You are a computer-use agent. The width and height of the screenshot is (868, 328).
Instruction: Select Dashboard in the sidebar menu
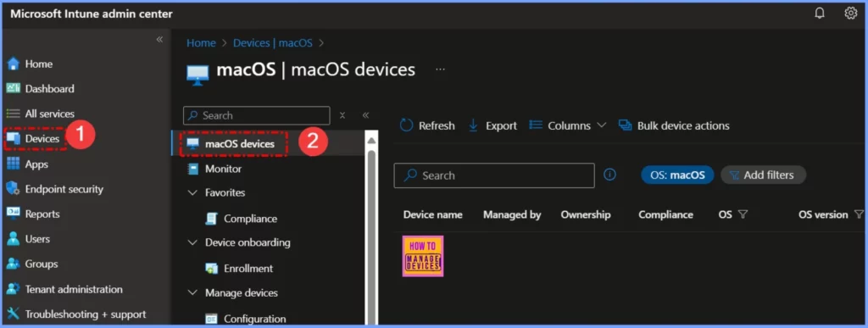pyautogui.click(x=50, y=88)
